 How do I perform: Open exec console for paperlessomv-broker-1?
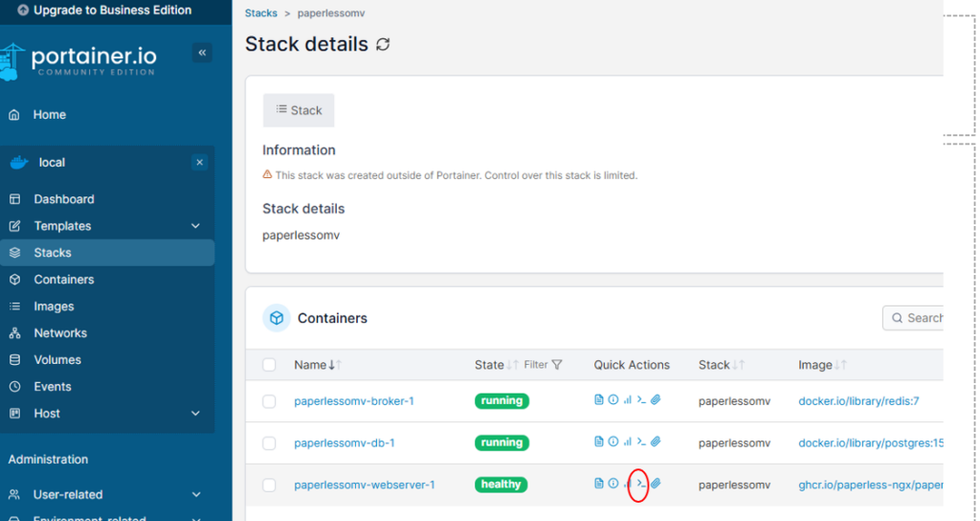coord(641,399)
